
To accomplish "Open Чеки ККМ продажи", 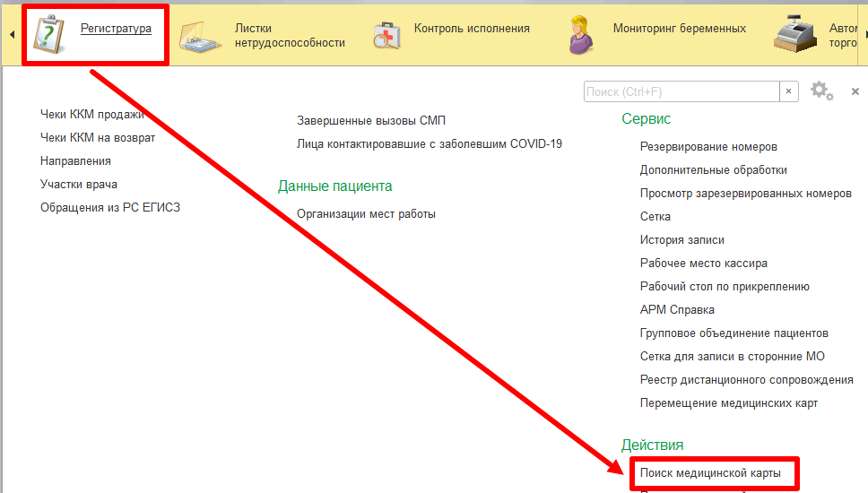I will pos(91,115).
